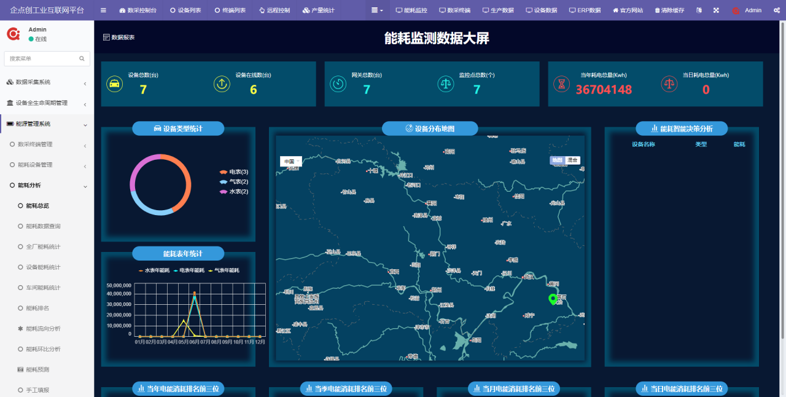
Task: Open the 设备列表 top navigation tab
Action: click(186, 11)
